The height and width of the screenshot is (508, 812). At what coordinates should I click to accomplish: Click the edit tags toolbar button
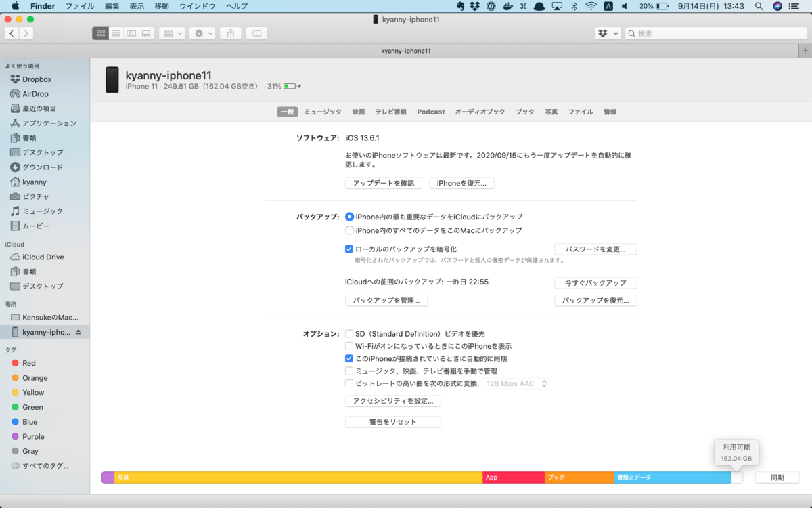click(x=257, y=33)
